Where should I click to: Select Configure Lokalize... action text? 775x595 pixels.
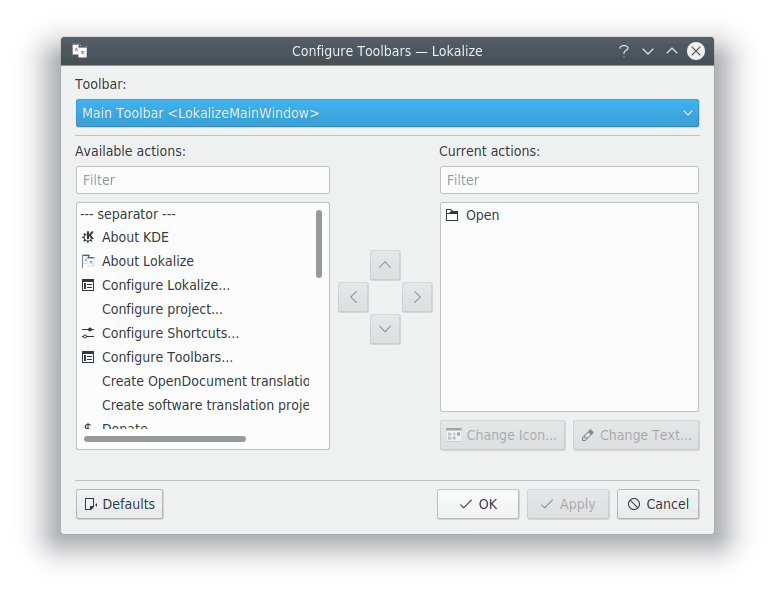[x=166, y=285]
